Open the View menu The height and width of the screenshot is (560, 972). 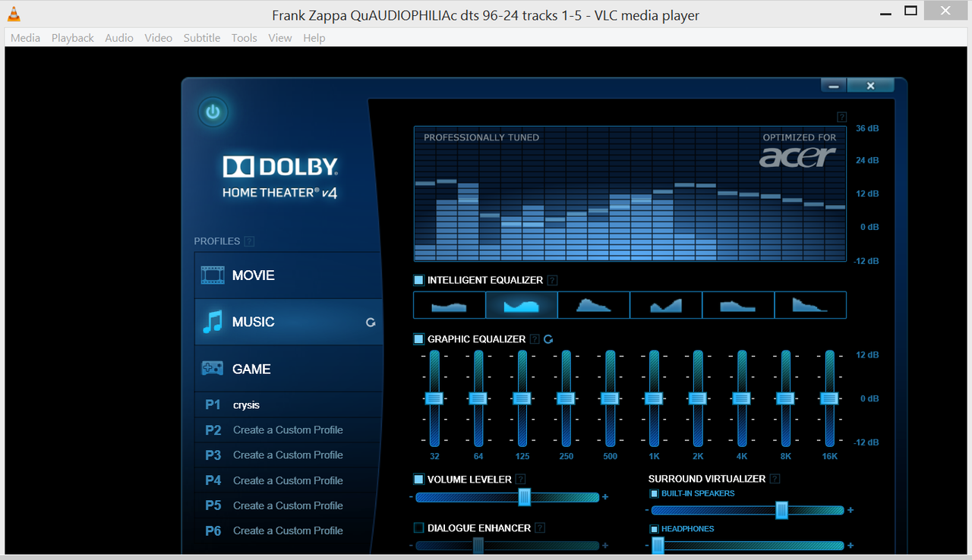click(280, 38)
